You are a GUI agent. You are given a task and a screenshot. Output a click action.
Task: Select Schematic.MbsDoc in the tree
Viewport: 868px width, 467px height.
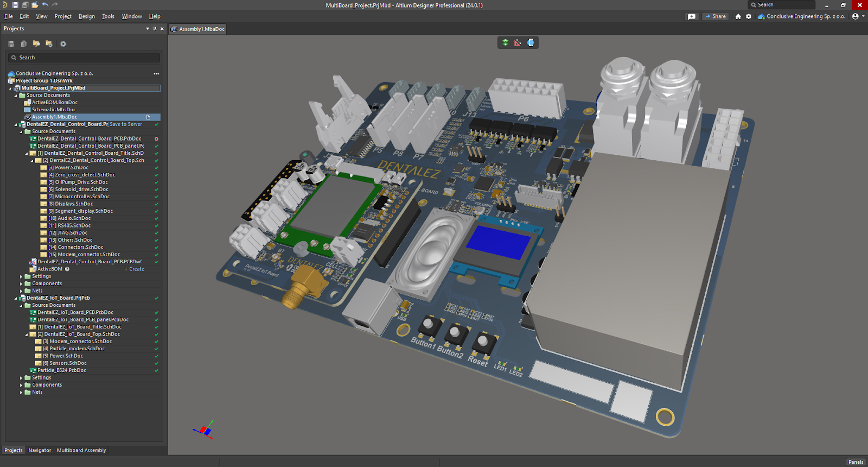54,110
